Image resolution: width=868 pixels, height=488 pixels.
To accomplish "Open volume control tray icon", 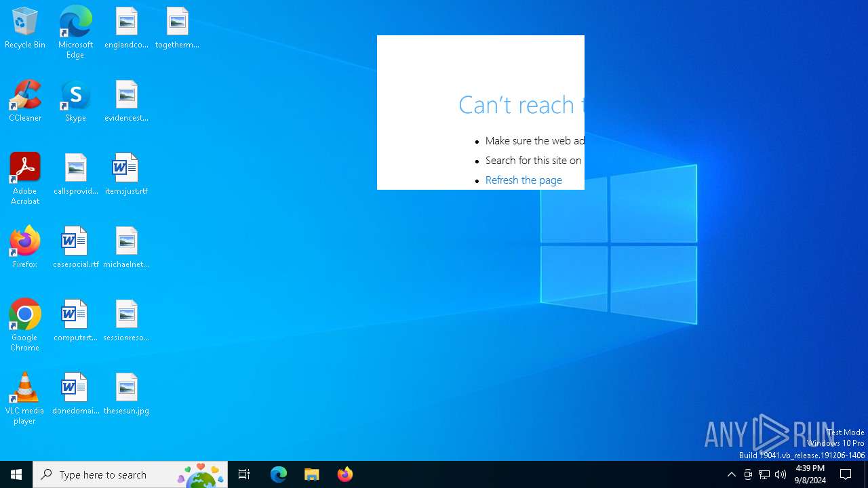I will [781, 474].
